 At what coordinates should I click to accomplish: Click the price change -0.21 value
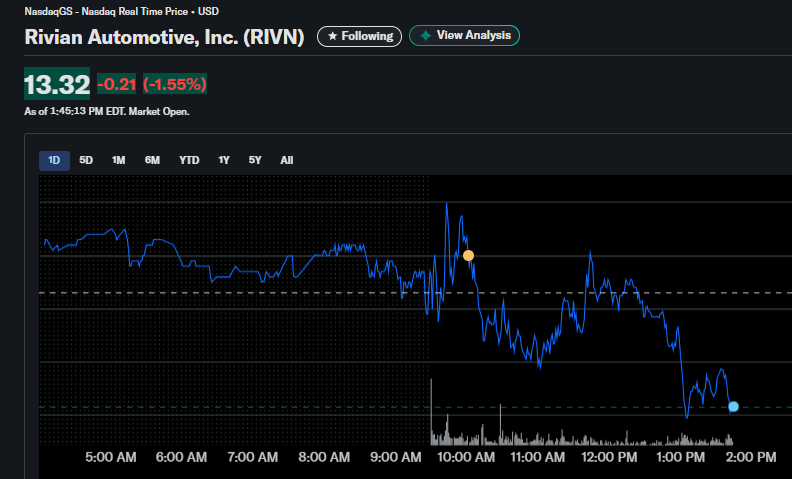(x=116, y=84)
